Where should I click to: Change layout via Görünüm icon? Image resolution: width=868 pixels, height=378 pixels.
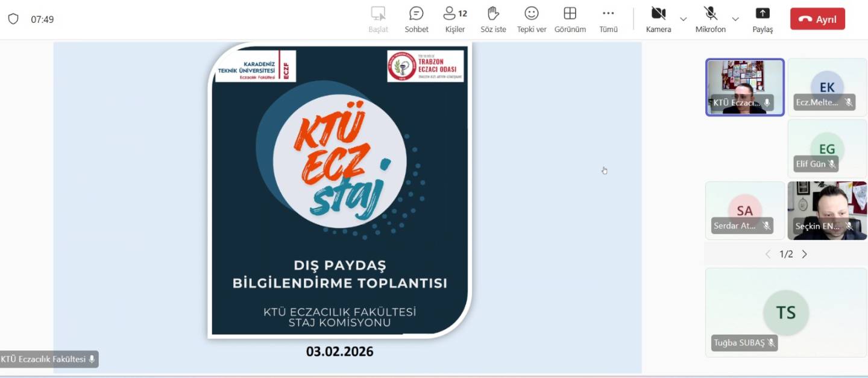click(x=570, y=19)
